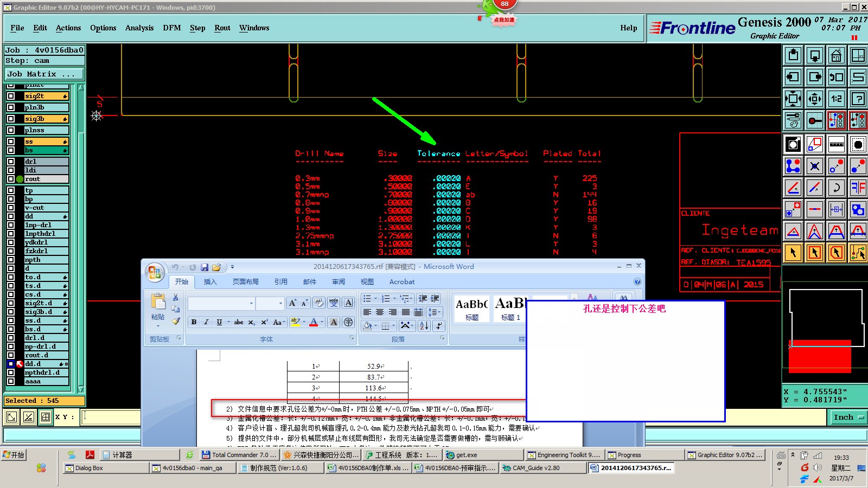Switch to the 页面布局 tab in Word
Screen dimensions: 868x488
(x=245, y=282)
